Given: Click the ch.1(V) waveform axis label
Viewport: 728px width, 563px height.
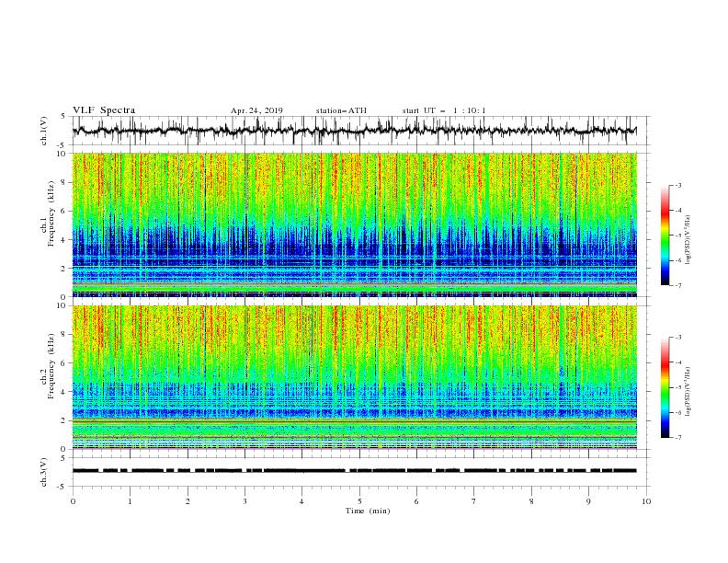Looking at the screenshot, I should tap(44, 131).
